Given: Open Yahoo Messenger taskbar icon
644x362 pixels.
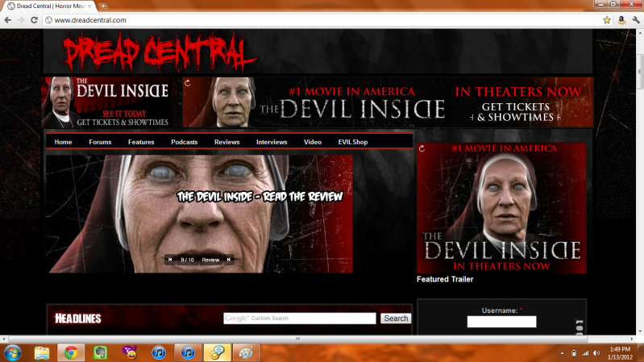Looking at the screenshot, I should 130,353.
